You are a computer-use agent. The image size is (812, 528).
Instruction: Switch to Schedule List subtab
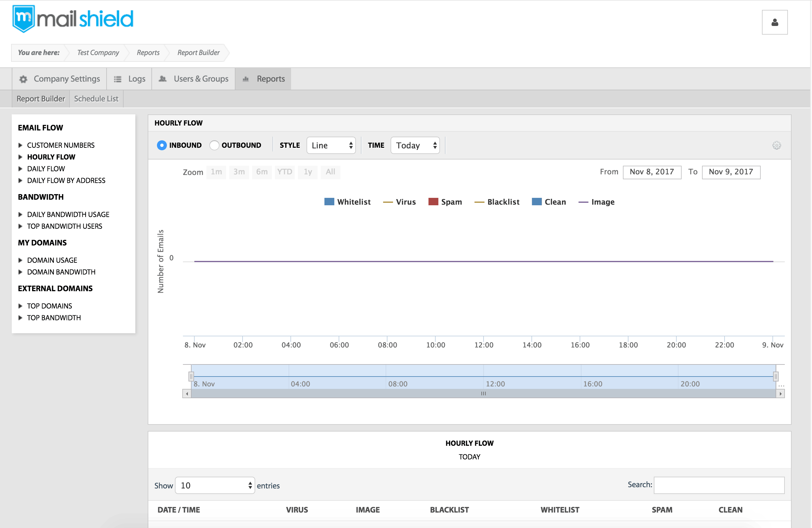96,99
